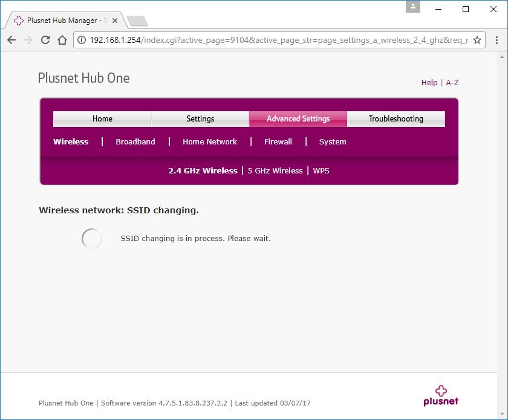Image resolution: width=508 pixels, height=420 pixels.
Task: Close the Plusnet Hub Manager tab
Action: [x=115, y=21]
